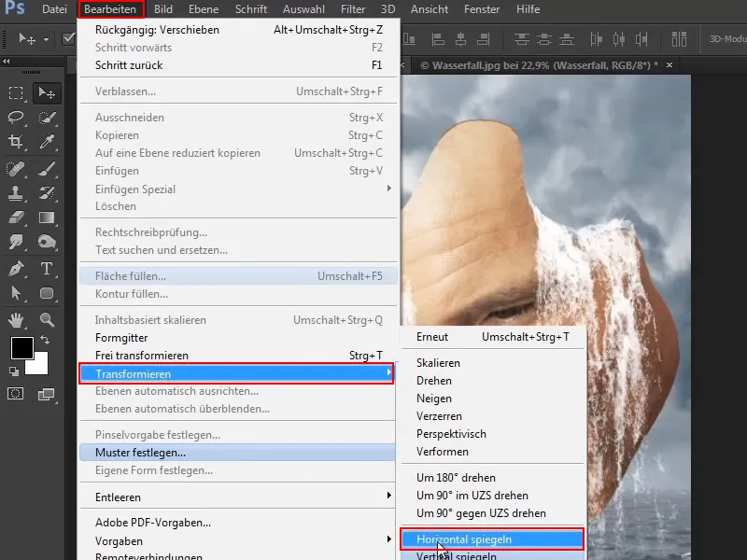The image size is (747, 560).
Task: Open the Schrift menu
Action: pos(251,9)
